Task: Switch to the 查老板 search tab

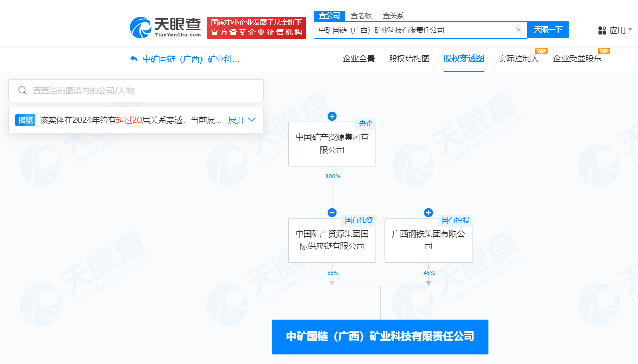Action: [x=361, y=15]
